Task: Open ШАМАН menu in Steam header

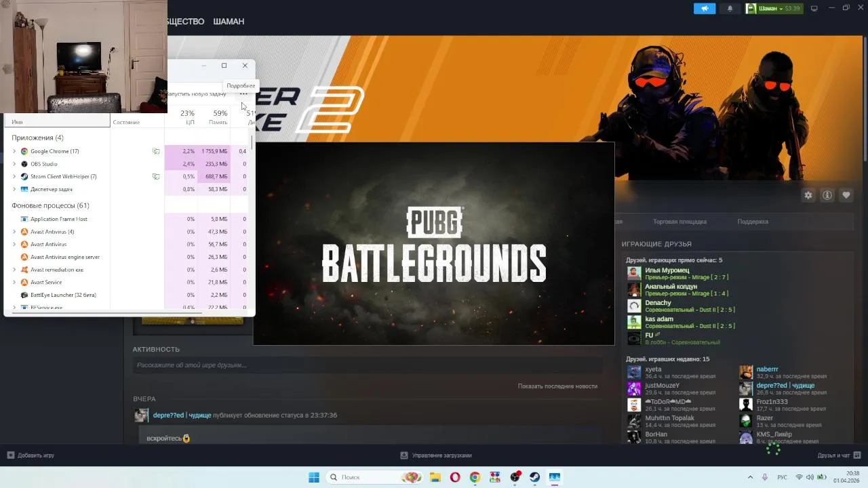Action: click(x=229, y=22)
